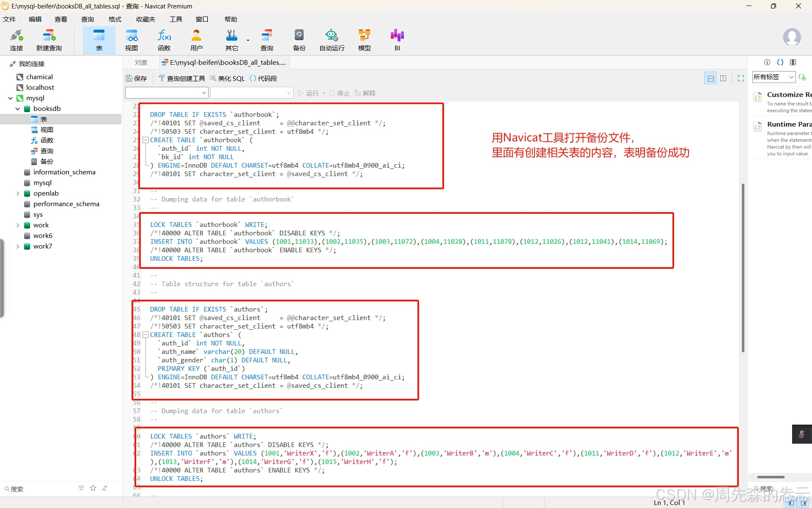Click the Others (其它) toolbar icon
The height and width of the screenshot is (508, 812).
point(231,40)
